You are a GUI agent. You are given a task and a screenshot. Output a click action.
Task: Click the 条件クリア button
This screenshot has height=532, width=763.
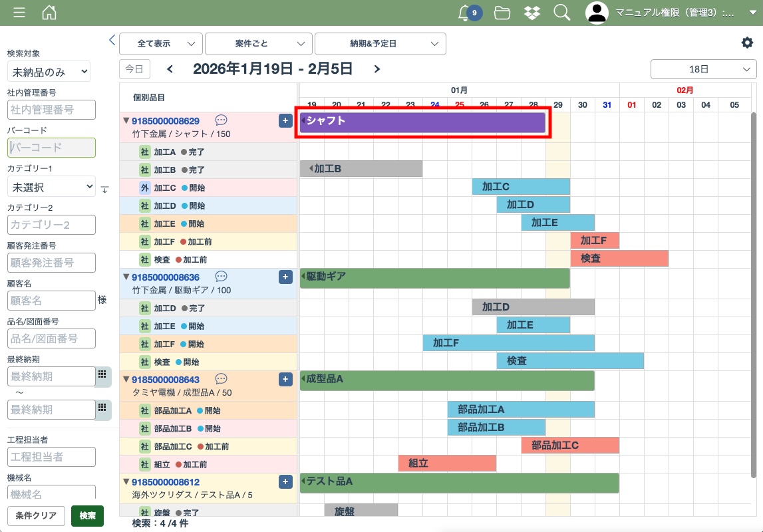(x=37, y=515)
